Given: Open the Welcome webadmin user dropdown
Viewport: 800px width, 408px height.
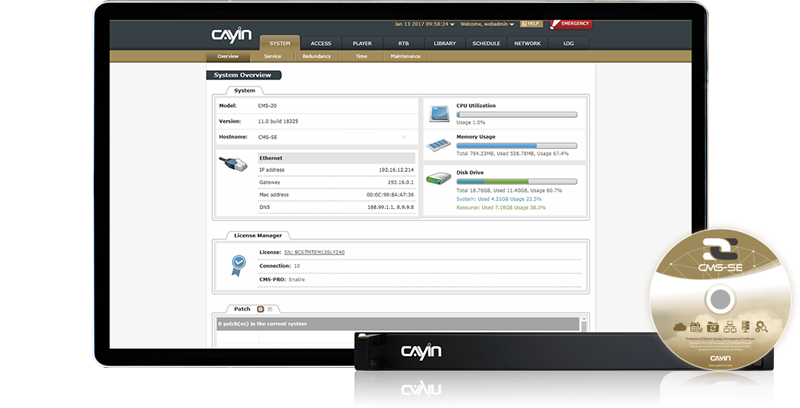Looking at the screenshot, I should [487, 24].
